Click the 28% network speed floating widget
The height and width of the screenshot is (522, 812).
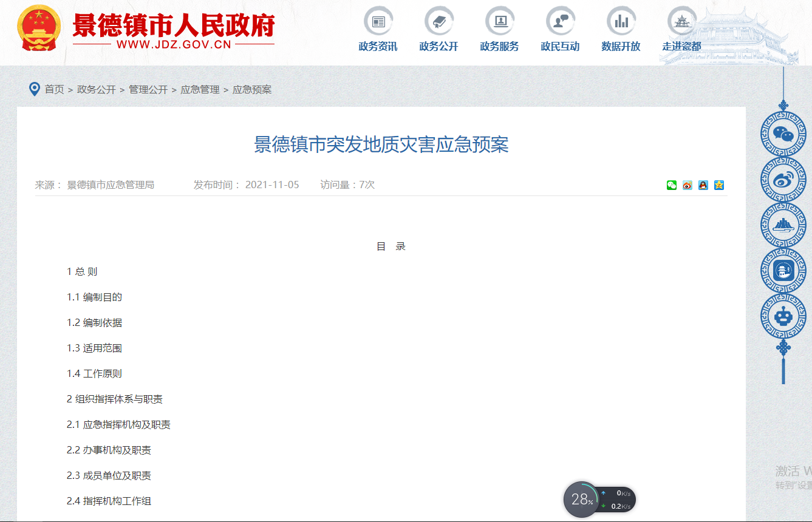pos(581,500)
